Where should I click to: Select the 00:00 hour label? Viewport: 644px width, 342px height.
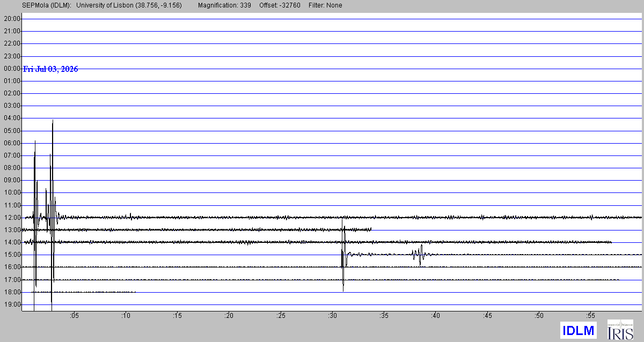(x=12, y=68)
